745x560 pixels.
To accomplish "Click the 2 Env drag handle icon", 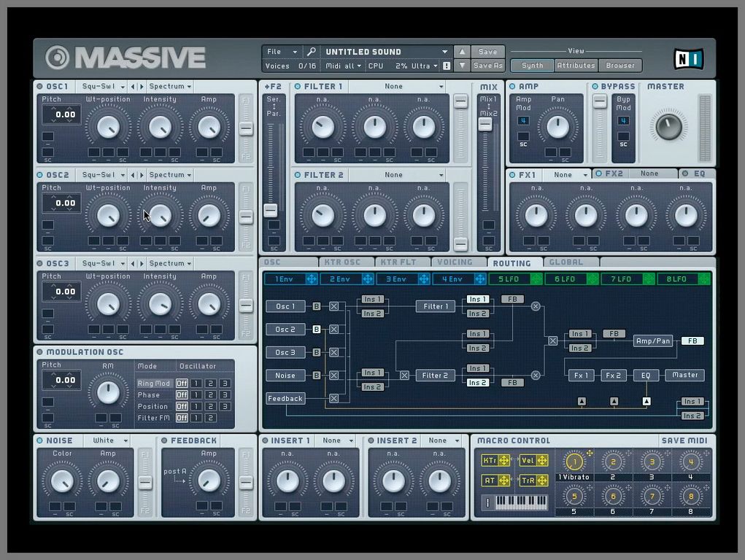I will tap(368, 279).
